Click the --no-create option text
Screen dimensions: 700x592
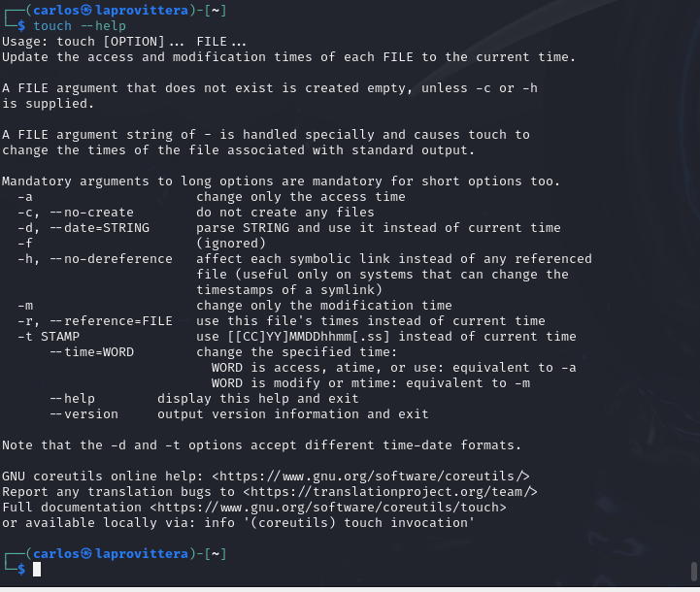91,213
